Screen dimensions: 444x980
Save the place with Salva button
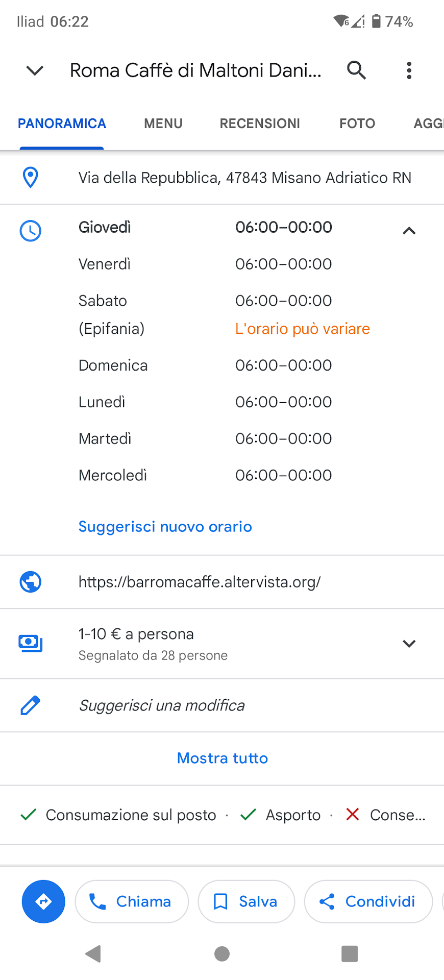[246, 901]
